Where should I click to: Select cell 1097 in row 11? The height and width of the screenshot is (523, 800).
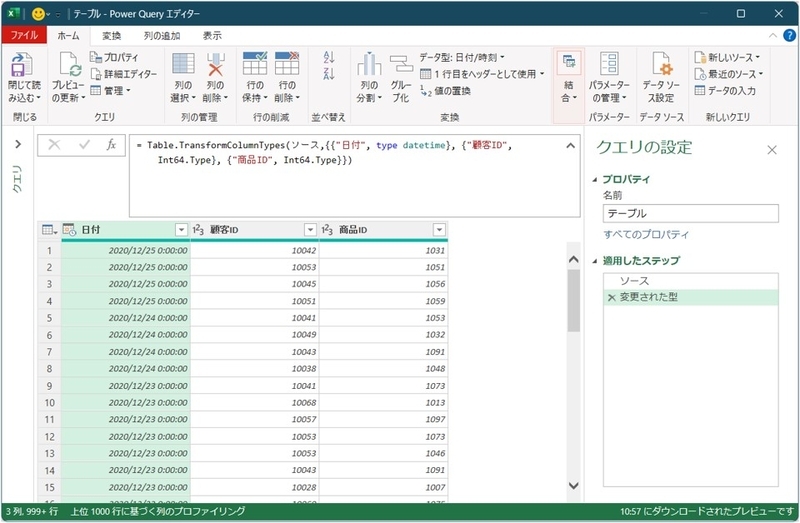(384, 419)
